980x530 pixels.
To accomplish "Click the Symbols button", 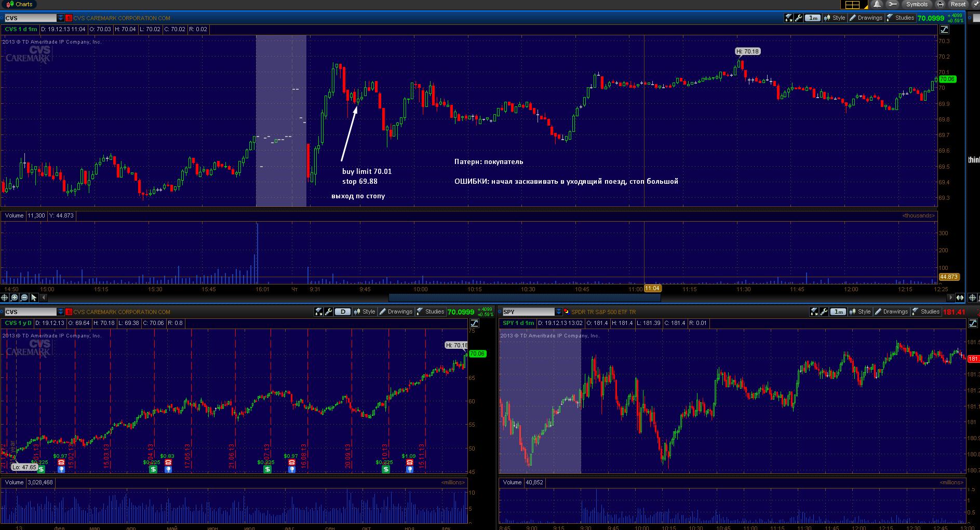I will (917, 4).
